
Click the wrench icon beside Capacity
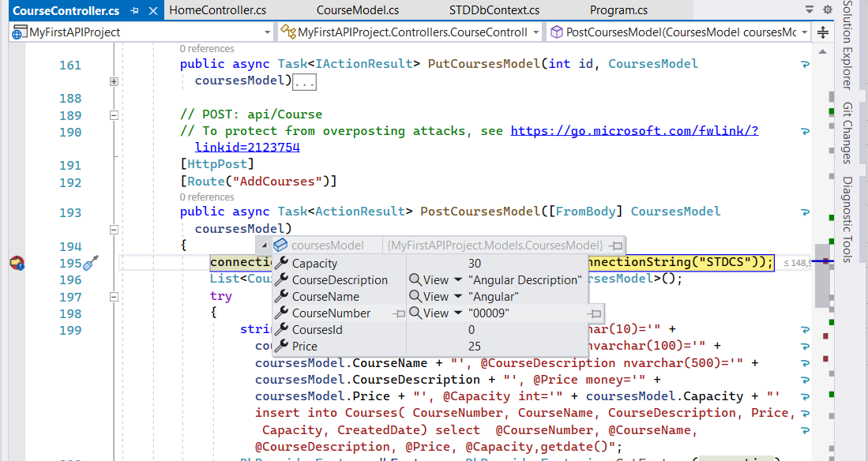[282, 263]
